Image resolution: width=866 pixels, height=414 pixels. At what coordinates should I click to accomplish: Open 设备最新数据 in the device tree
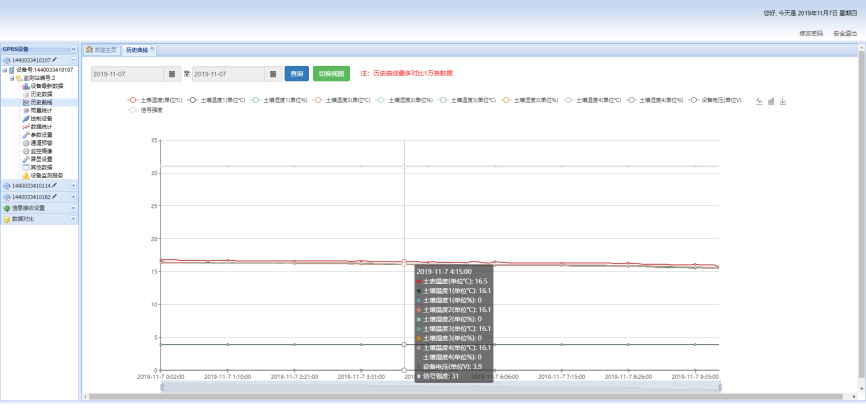coord(46,86)
